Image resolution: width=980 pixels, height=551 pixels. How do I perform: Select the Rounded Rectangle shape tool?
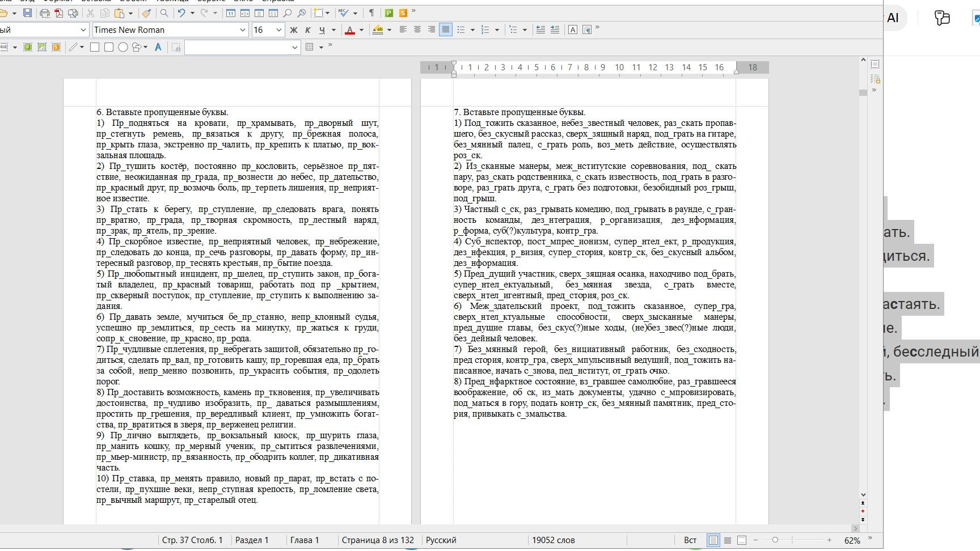click(x=109, y=47)
